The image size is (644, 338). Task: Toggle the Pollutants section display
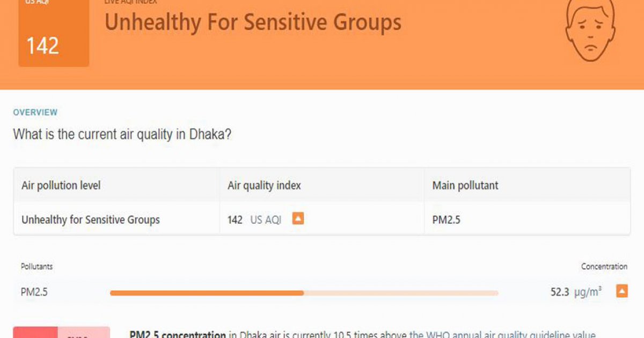point(36,266)
